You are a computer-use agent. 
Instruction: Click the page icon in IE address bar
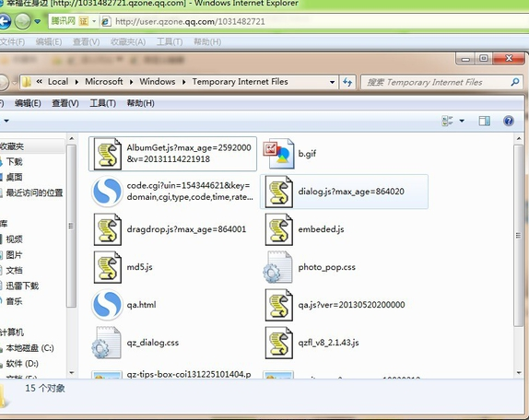(x=106, y=21)
